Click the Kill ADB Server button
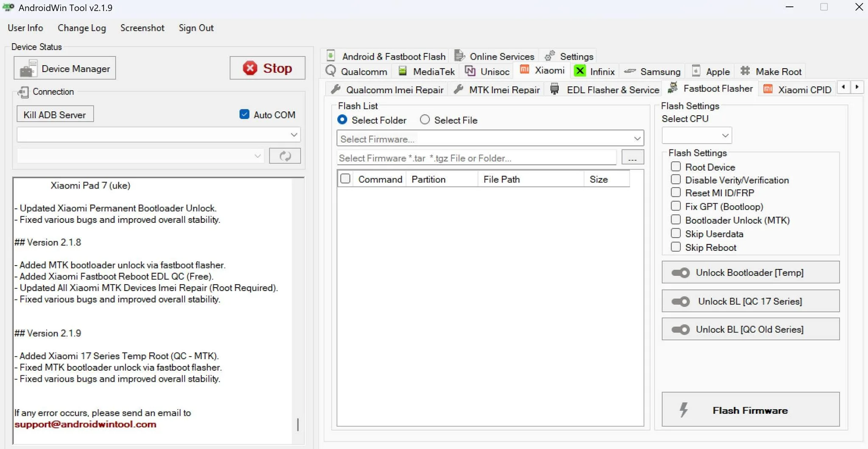This screenshot has width=868, height=449. (x=55, y=114)
